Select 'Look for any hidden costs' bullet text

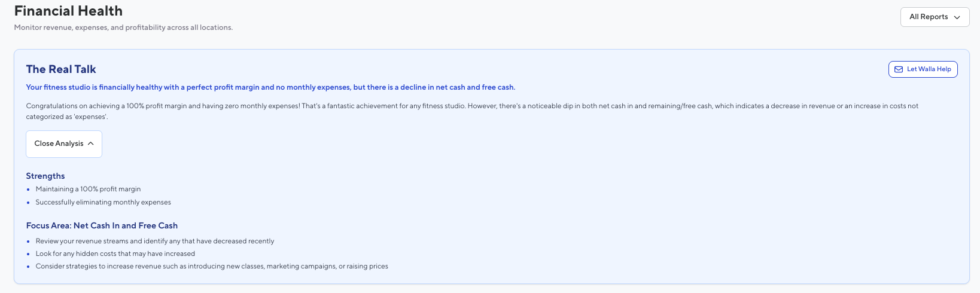click(115, 254)
